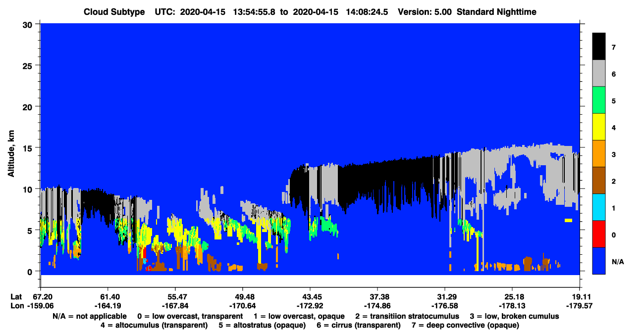Click the longitude value -159.06

[41, 306]
